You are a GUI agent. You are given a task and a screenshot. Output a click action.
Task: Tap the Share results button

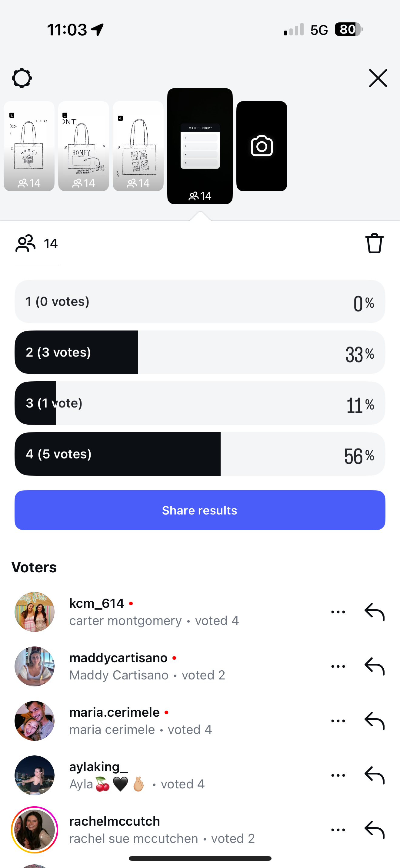(200, 510)
